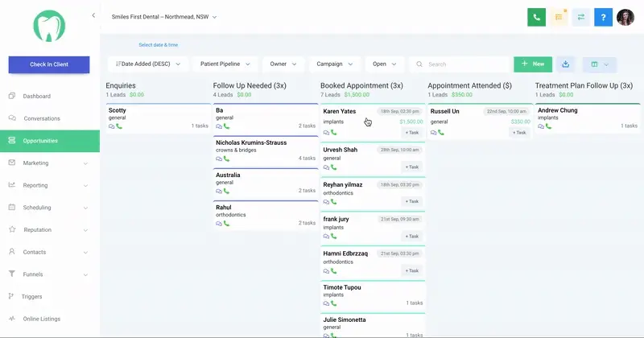Click phone icon on Hamni Edbrzzaq card
Image resolution: width=644 pixels, height=338 pixels.
click(333, 270)
